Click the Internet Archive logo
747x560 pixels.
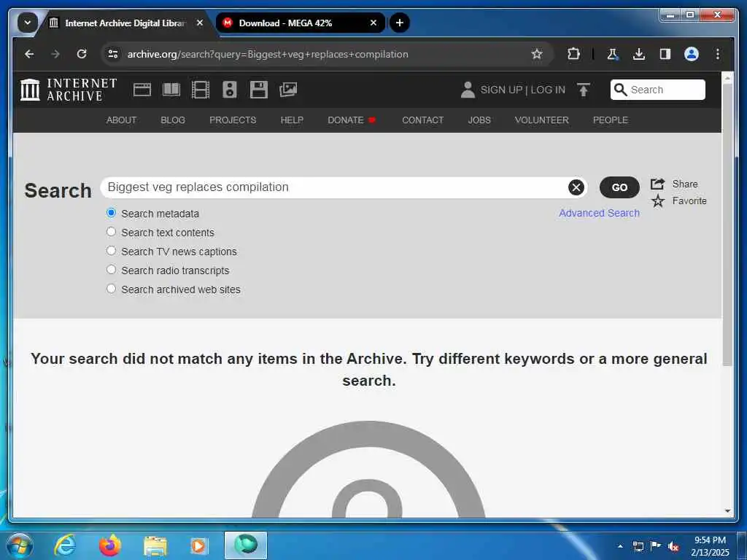[x=68, y=90]
